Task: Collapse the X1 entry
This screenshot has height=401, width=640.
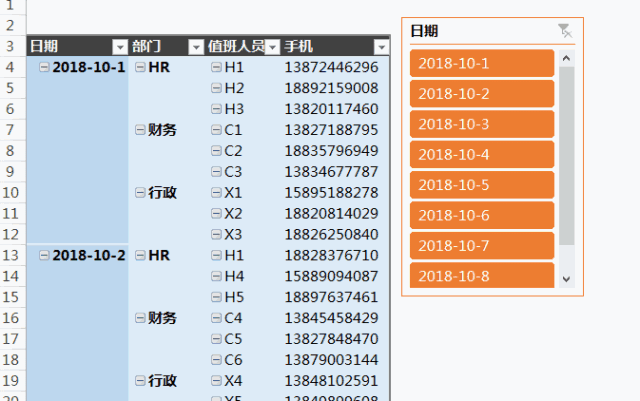Action: pyautogui.click(x=216, y=192)
